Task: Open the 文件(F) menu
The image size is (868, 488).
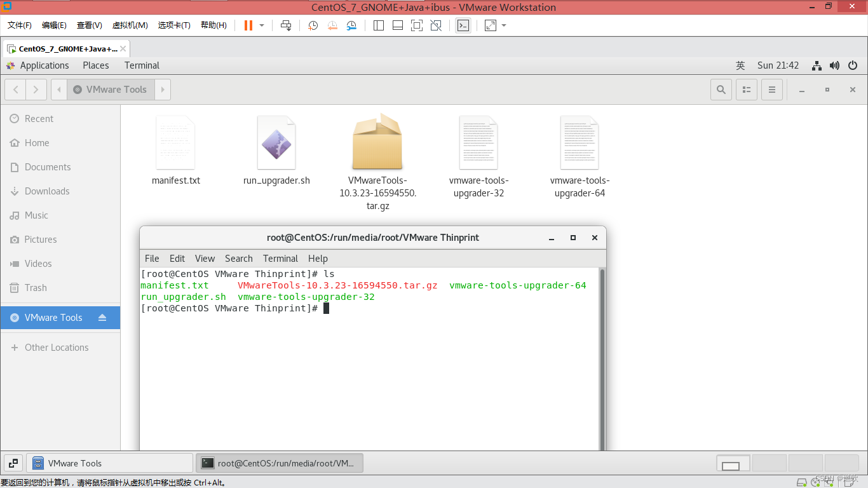Action: click(x=20, y=25)
